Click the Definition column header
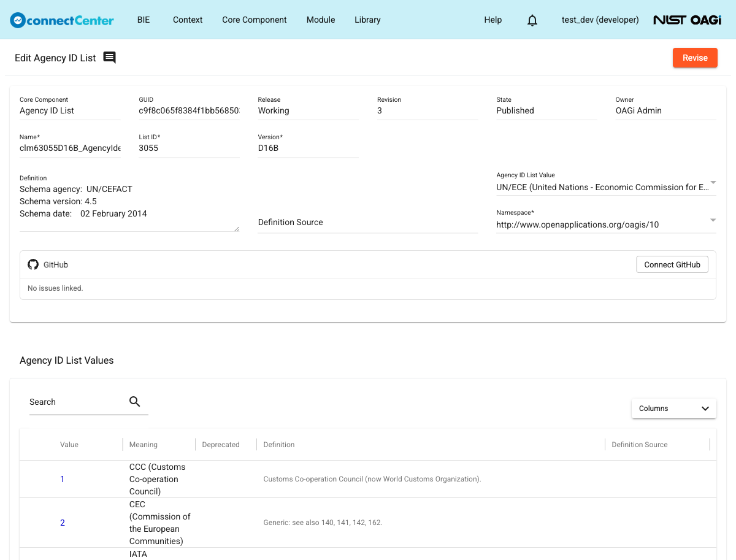 [279, 445]
